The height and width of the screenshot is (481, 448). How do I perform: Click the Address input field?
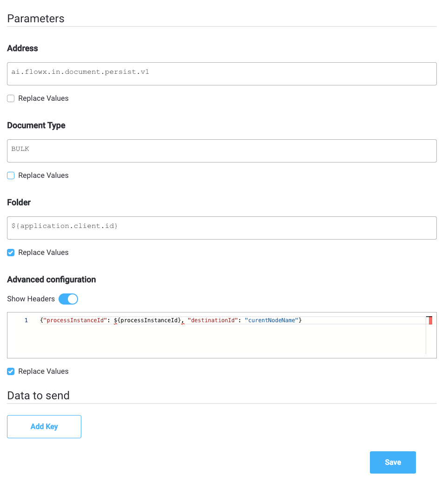tap(222, 74)
